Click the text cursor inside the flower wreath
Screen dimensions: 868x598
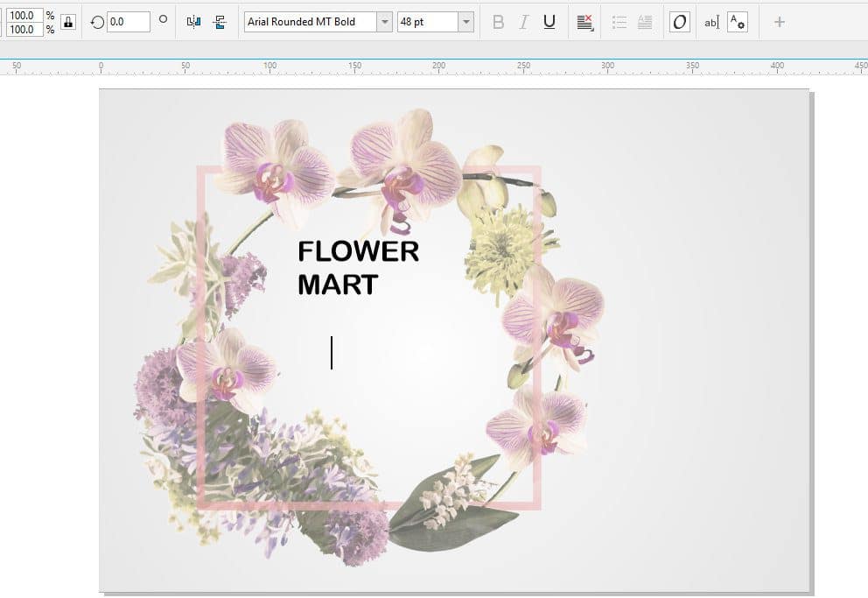click(331, 351)
